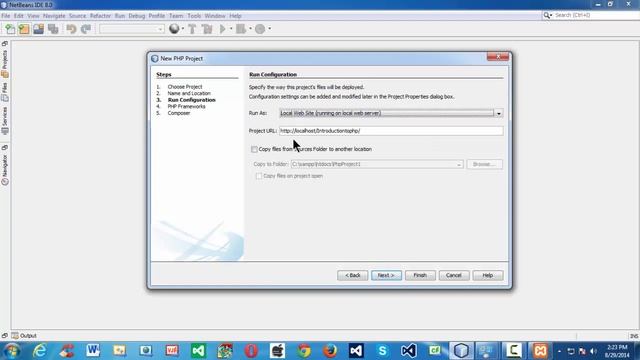Click the NetBeans cube taskbar icon

tap(461, 351)
